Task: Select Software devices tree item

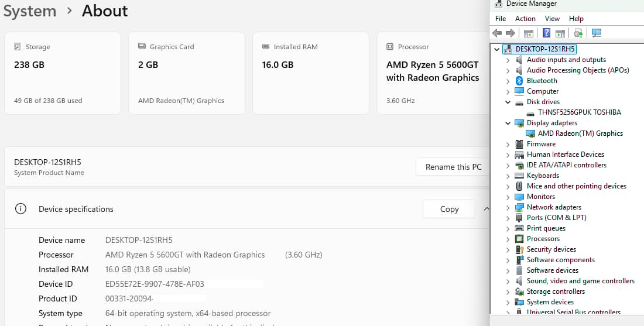Action: [553, 270]
